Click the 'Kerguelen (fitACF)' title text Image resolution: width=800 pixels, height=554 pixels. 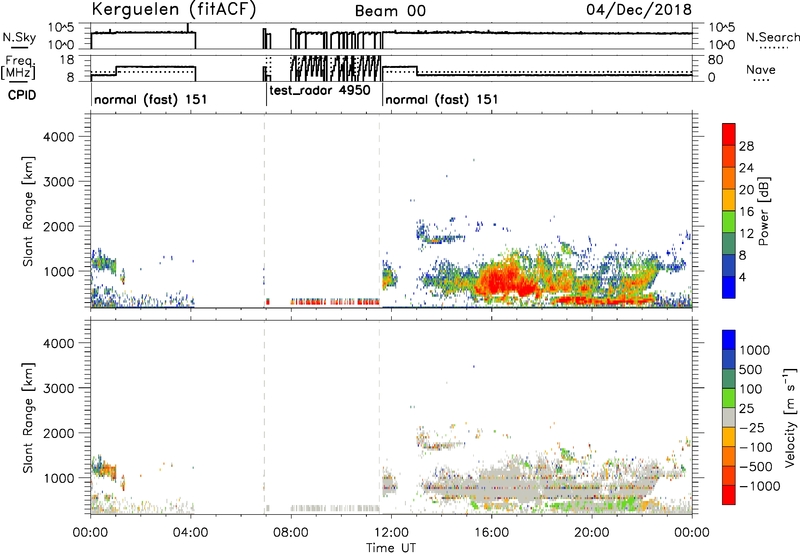pyautogui.click(x=173, y=10)
